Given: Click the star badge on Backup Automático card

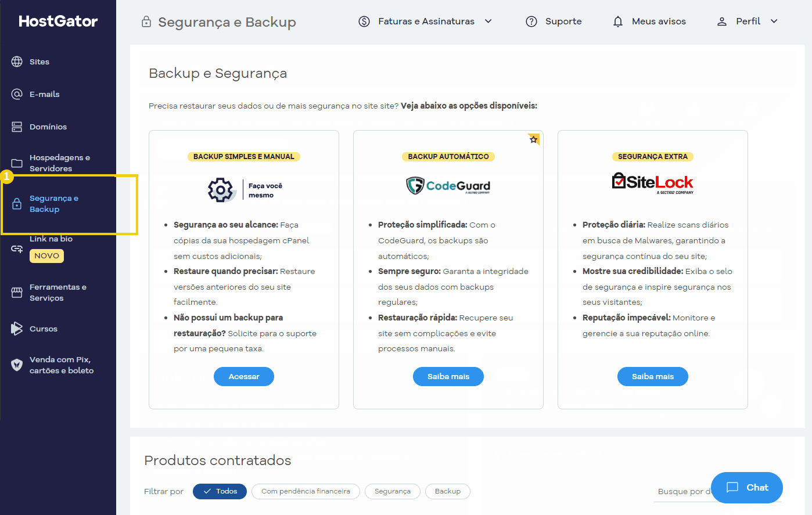Looking at the screenshot, I should (534, 139).
